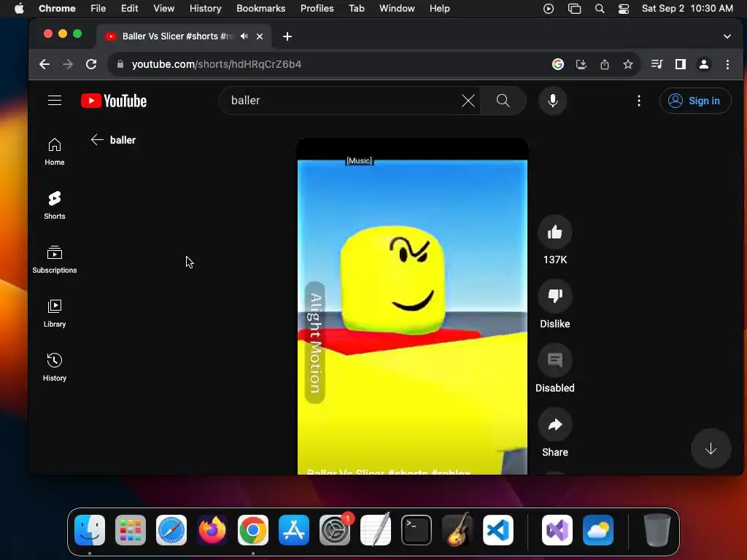Share the short video
Image resolution: width=747 pixels, height=560 pixels.
point(555,425)
